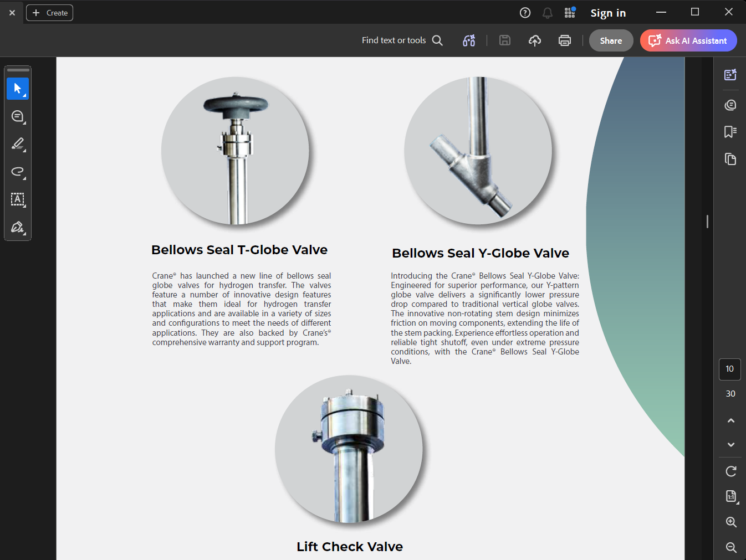Click the quick tools panel drag handle

pyautogui.click(x=18, y=70)
